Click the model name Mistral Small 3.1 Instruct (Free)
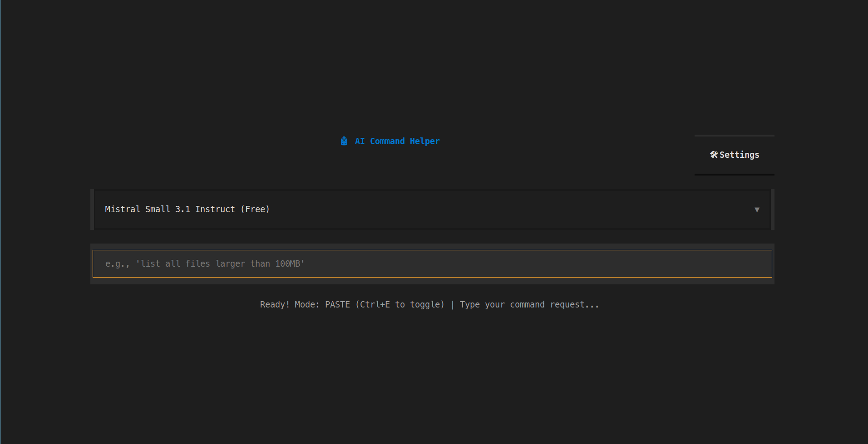The width and height of the screenshot is (868, 444). coord(187,209)
